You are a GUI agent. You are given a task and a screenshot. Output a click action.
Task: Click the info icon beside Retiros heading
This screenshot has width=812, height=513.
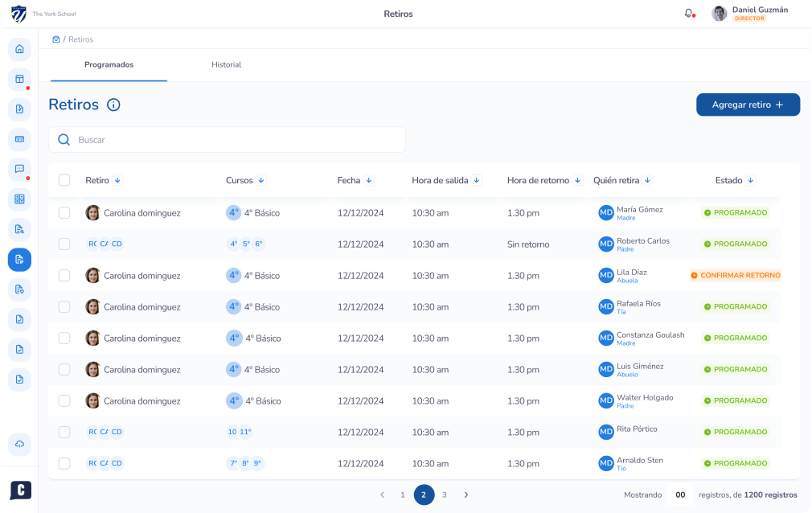pyautogui.click(x=113, y=105)
